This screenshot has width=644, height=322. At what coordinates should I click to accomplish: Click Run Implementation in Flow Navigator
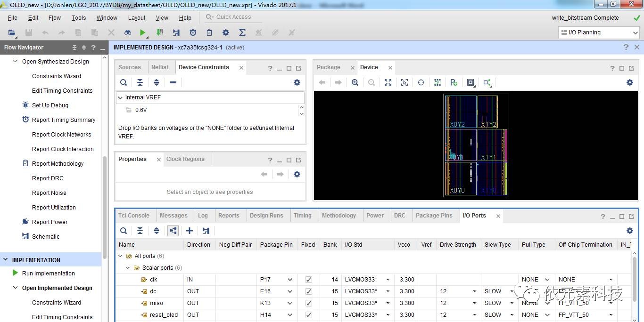tap(48, 274)
